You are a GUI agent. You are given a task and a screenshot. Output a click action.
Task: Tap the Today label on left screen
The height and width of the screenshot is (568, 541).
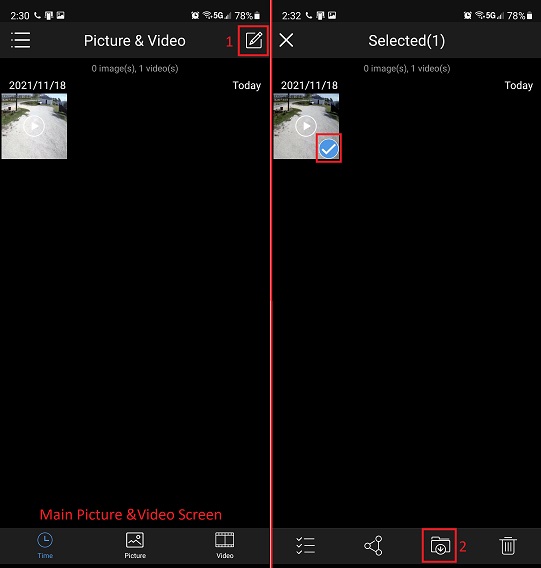click(247, 85)
